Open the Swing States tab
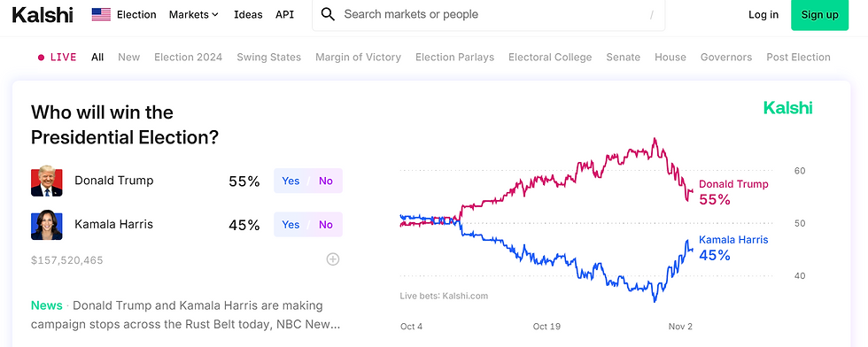 269,57
